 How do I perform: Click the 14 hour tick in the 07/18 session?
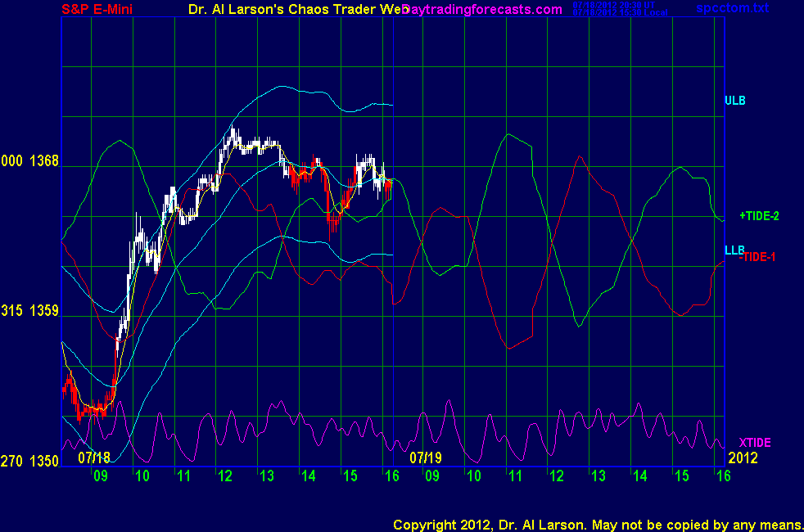(308, 476)
